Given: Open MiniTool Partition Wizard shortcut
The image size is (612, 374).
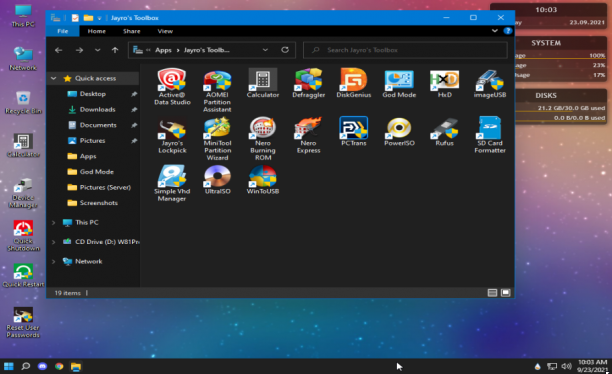Looking at the screenshot, I should (x=217, y=139).
